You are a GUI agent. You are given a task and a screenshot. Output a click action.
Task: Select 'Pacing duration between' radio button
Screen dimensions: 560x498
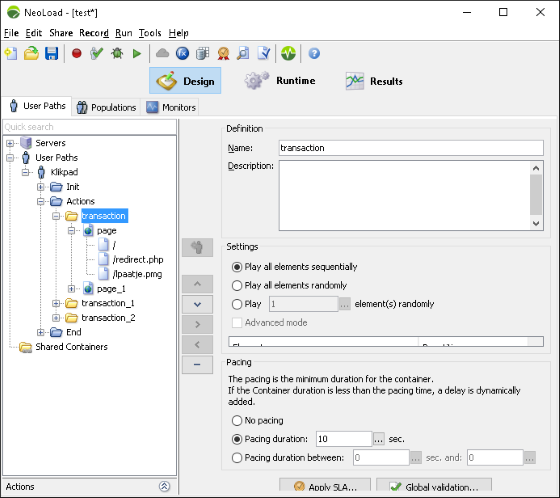(x=237, y=458)
